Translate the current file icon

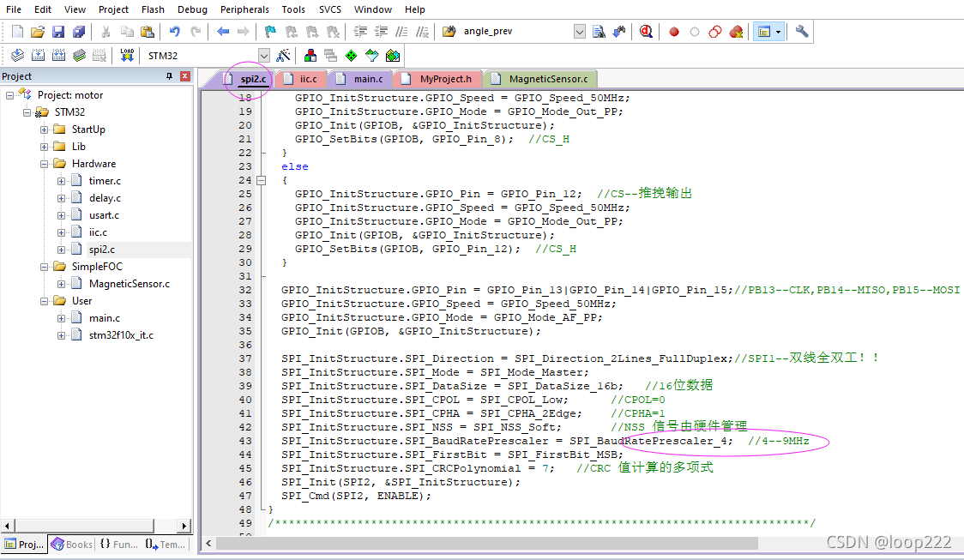(17, 56)
